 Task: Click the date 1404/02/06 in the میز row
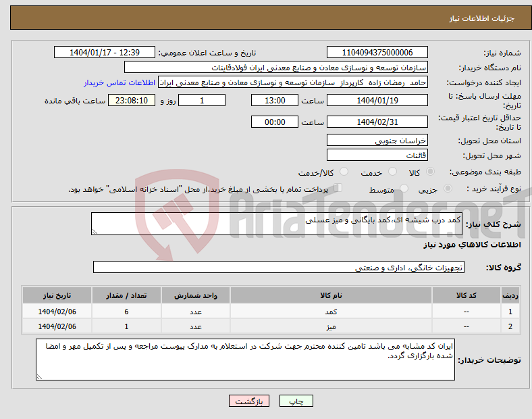tap(57, 326)
